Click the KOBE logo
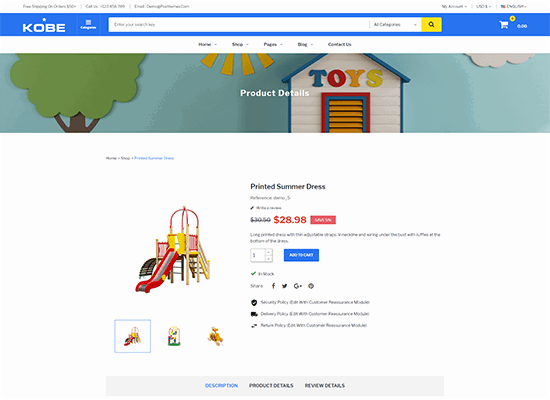The height and width of the screenshot is (400, 550). 44,26
